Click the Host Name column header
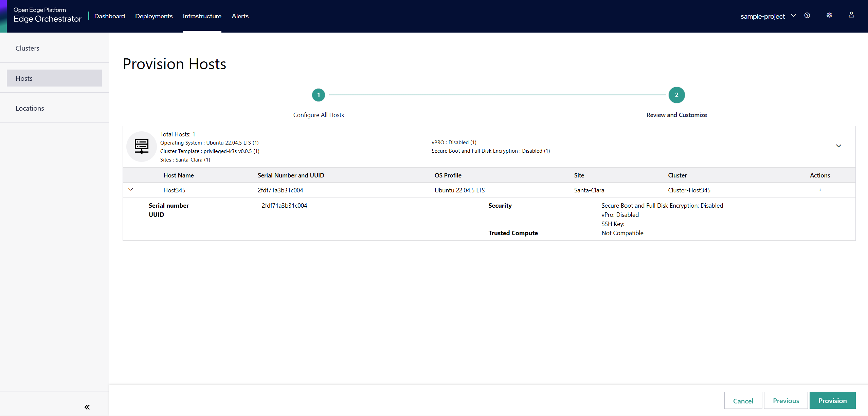 [x=179, y=175]
